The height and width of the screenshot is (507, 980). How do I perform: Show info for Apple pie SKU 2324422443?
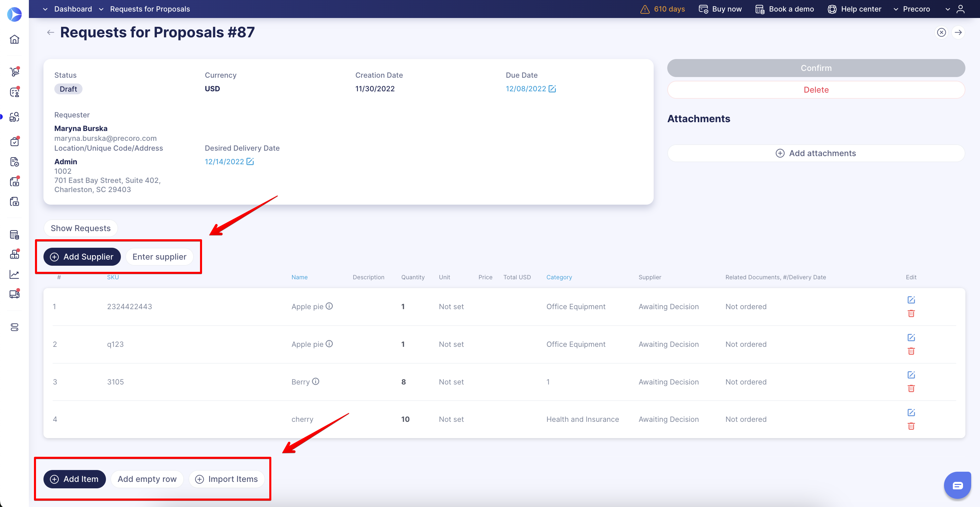tap(329, 306)
